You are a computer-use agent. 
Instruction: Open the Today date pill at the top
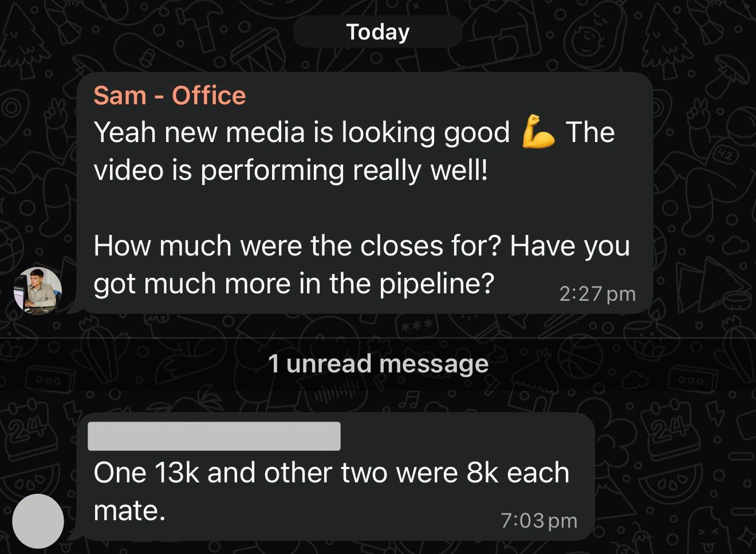click(377, 32)
